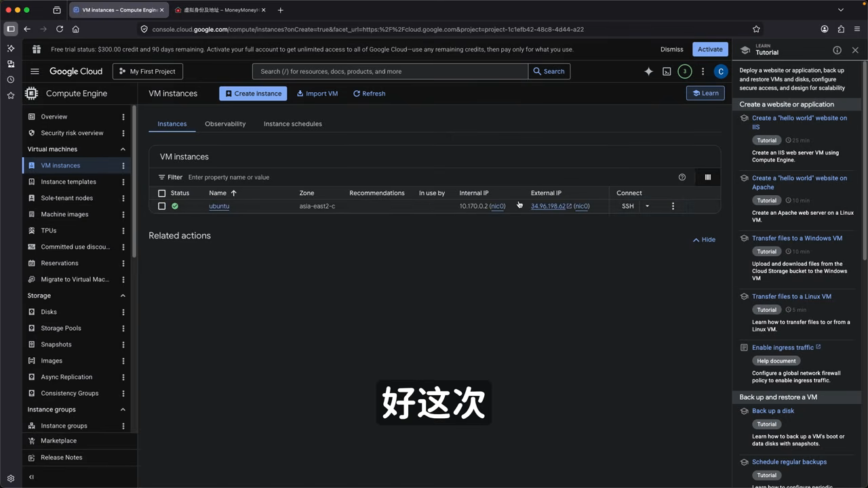This screenshot has height=488, width=868.
Task: Pin options for Disks menu item
Action: [123, 312]
